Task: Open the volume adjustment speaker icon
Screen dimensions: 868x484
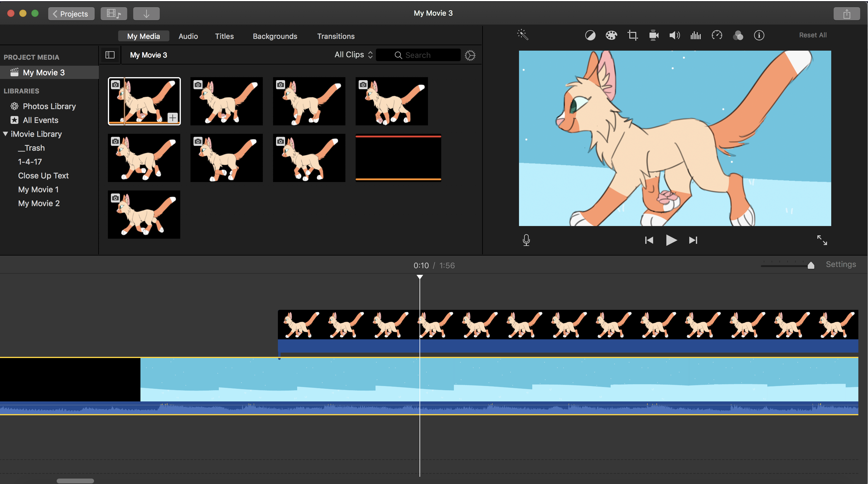Action: tap(674, 35)
